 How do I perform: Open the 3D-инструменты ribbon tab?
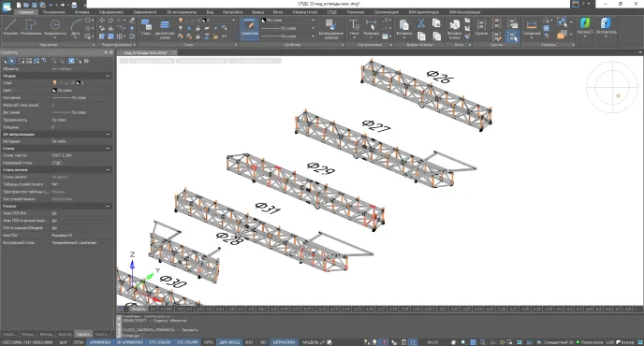[x=182, y=12]
